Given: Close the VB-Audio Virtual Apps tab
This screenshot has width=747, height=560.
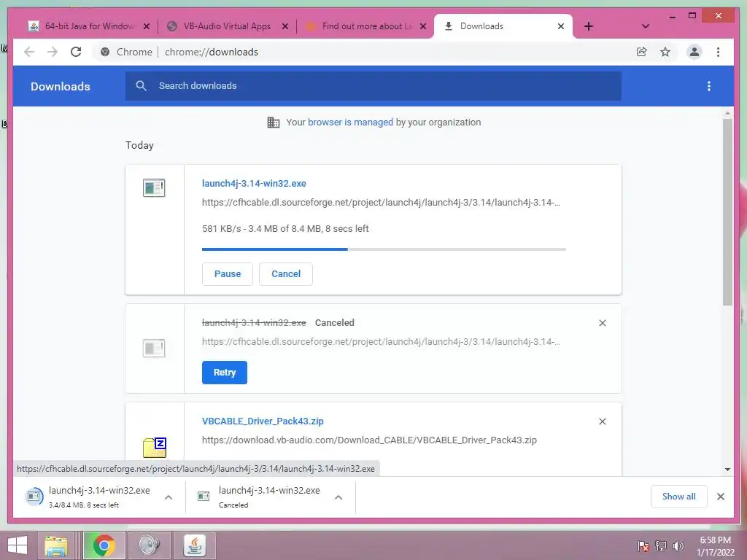Looking at the screenshot, I should coord(285,26).
